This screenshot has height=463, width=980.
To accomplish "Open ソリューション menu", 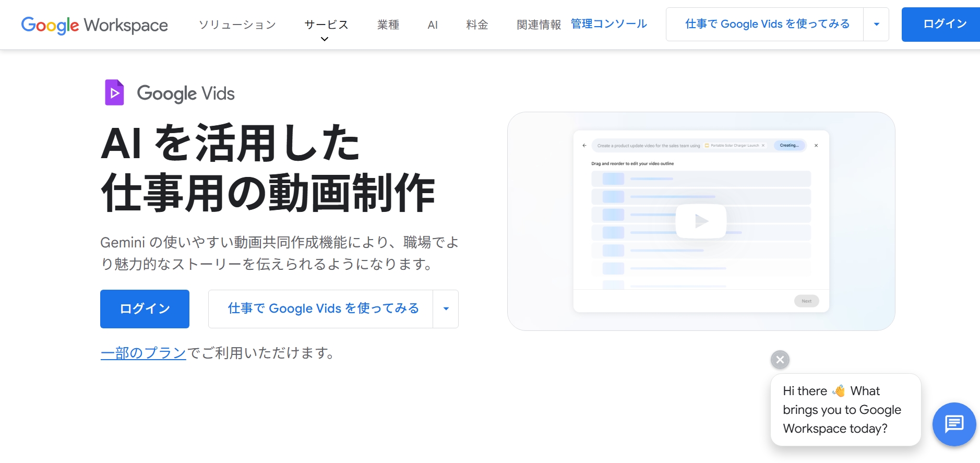I will (x=237, y=25).
